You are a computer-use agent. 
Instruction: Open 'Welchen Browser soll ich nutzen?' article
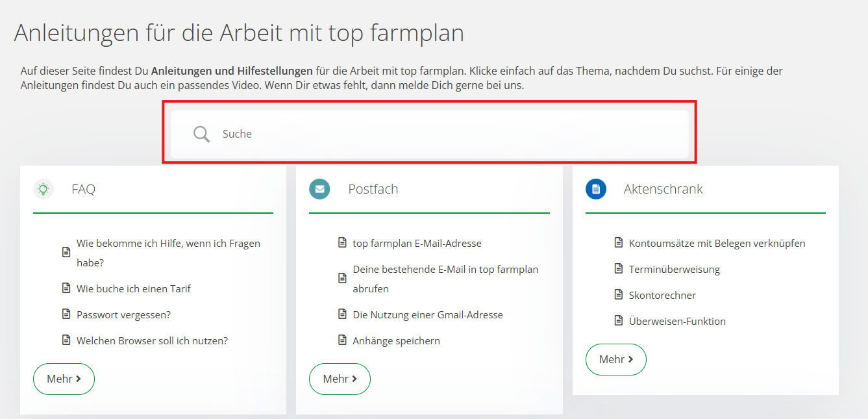[152, 340]
